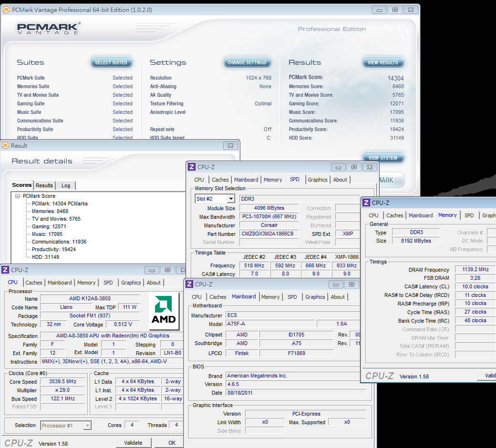
Task: Switch to the Scores tab in Result details
Action: click(x=22, y=185)
